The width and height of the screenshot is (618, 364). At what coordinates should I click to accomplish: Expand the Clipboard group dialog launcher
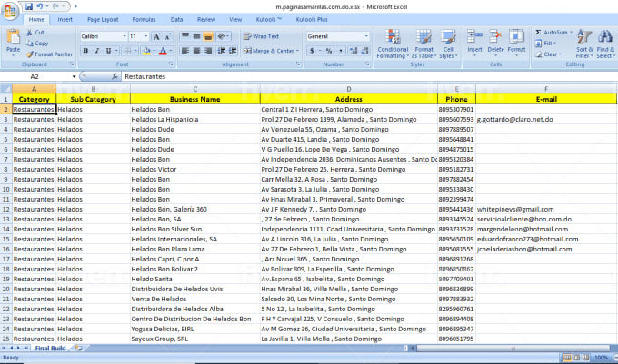tap(72, 64)
